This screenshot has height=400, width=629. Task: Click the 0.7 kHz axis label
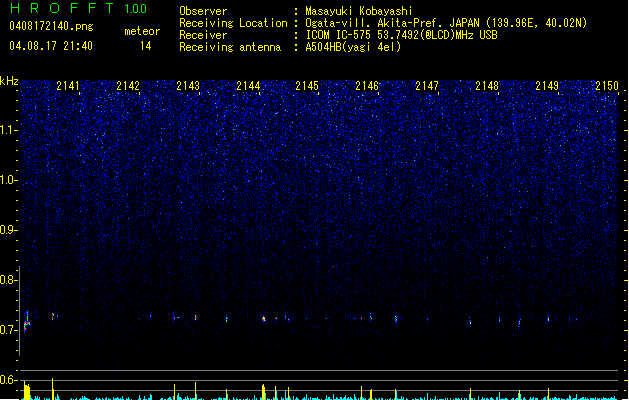click(8, 330)
